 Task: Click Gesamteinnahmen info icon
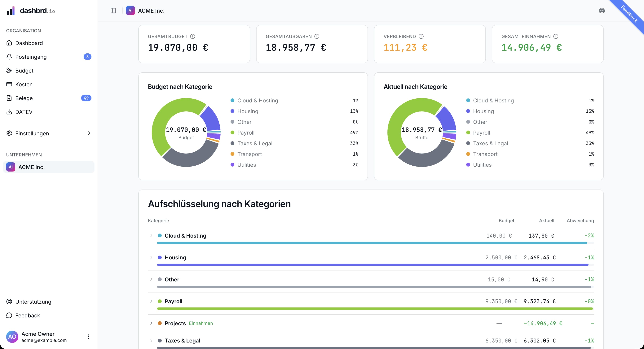[556, 37]
